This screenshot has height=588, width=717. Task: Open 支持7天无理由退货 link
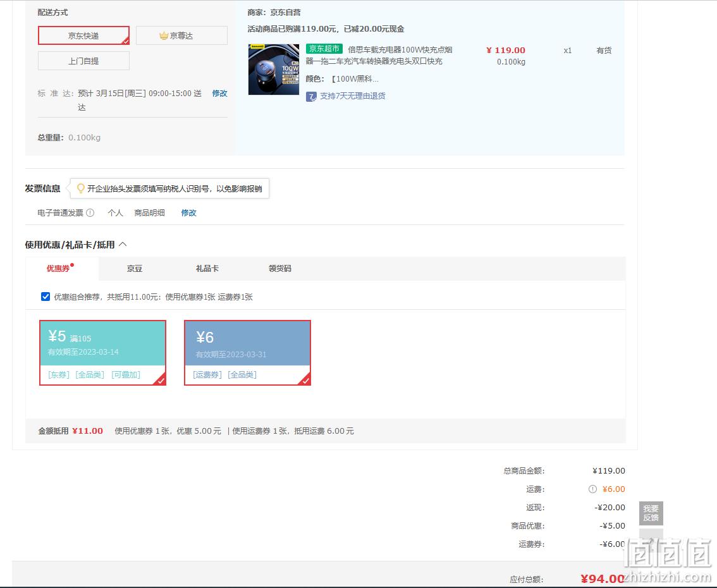click(353, 96)
